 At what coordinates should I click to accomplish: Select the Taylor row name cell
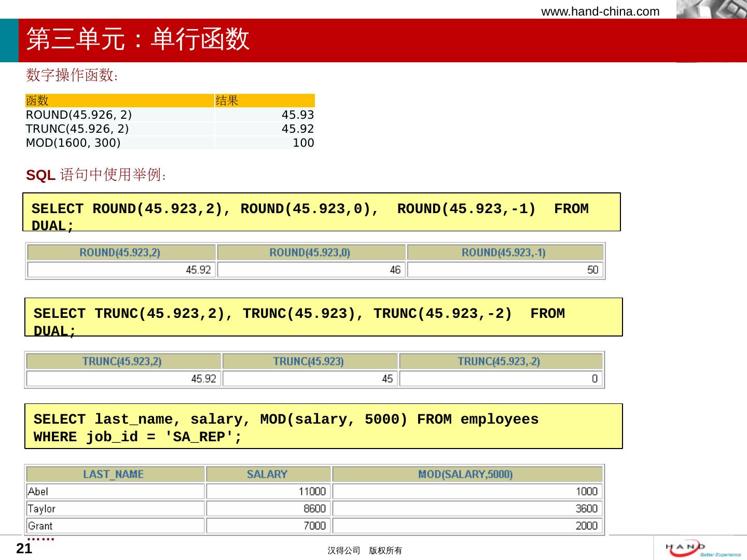[115, 509]
